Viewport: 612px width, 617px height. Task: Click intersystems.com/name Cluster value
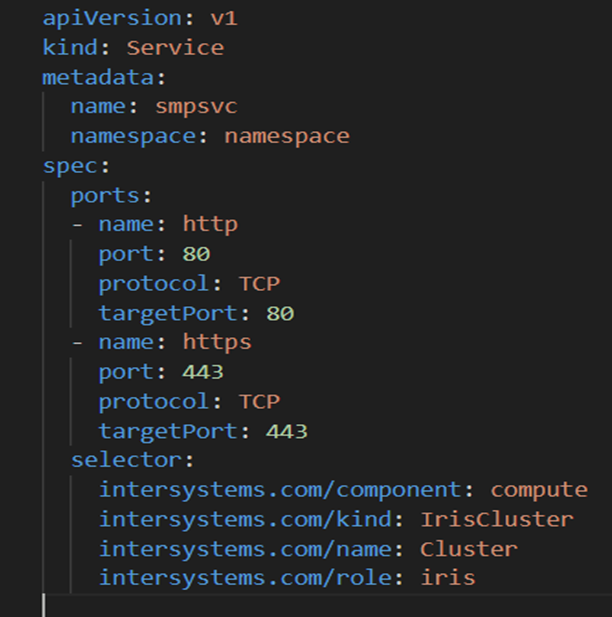(x=469, y=549)
